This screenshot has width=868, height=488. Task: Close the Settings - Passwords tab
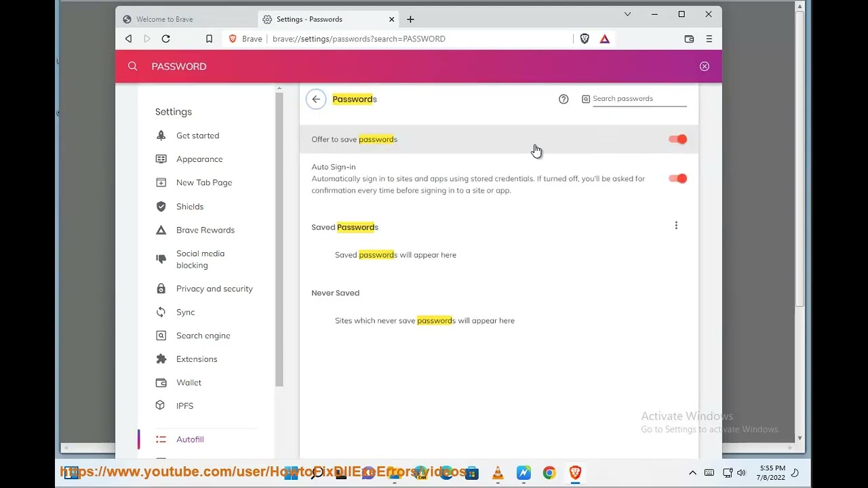click(x=391, y=20)
